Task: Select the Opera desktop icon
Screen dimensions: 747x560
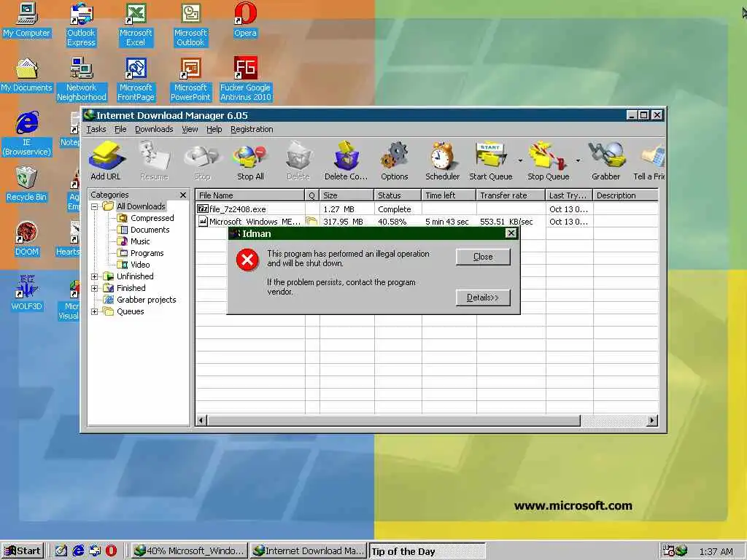Action: tap(245, 20)
